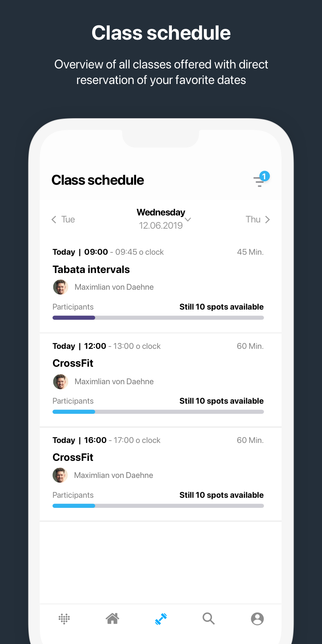Click the 16:00 CrossFit participants progress bar
322x644 pixels.
[x=158, y=506]
